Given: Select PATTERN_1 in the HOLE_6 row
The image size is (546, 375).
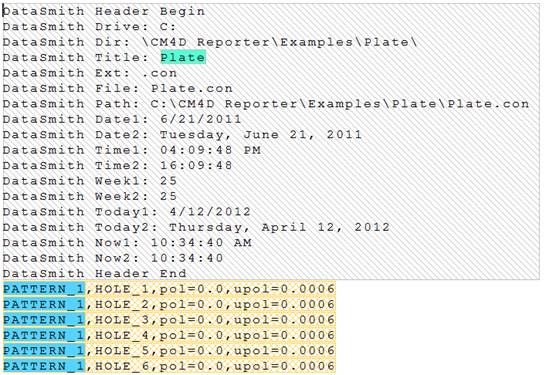Looking at the screenshot, I should (x=44, y=366).
